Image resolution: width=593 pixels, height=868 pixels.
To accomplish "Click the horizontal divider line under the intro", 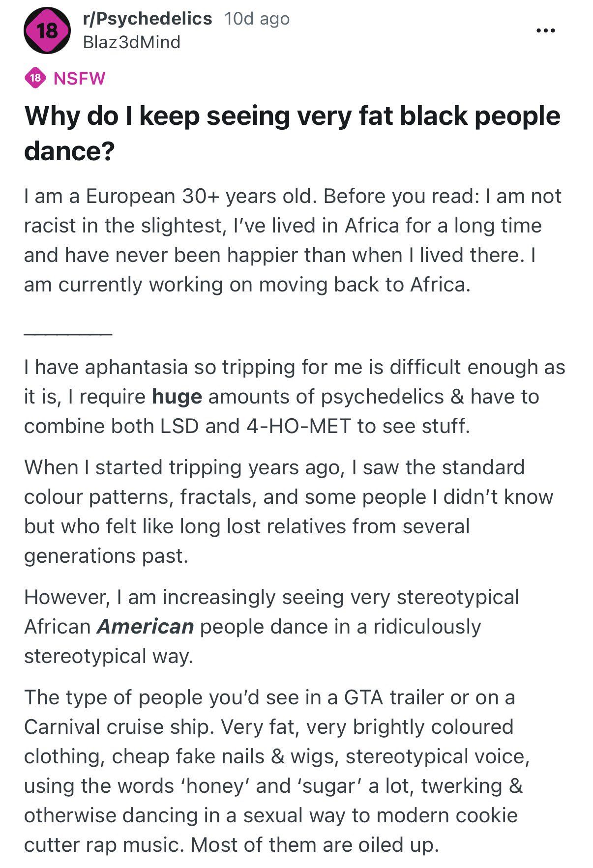I will (x=68, y=334).
